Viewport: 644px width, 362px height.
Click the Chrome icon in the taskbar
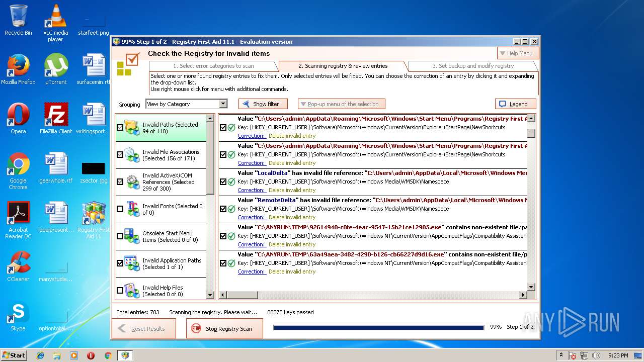click(108, 355)
